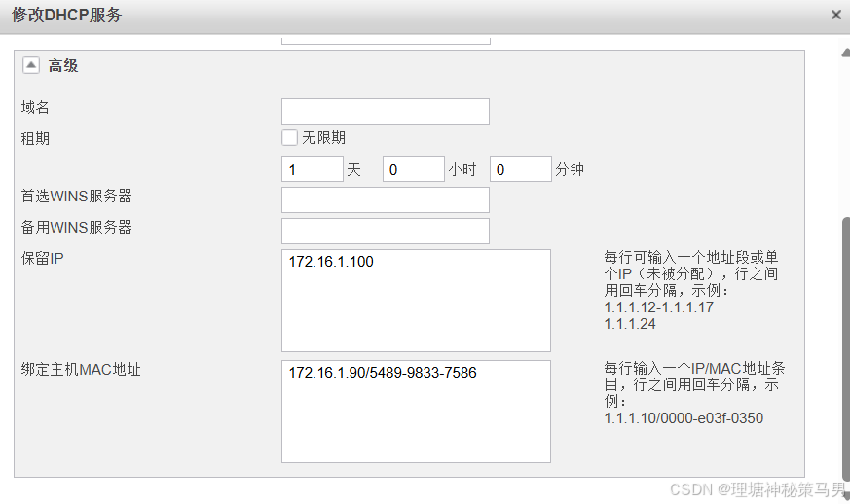Screen dimensions: 850x504
Task: Click the 高级 section title
Action: pyautogui.click(x=63, y=65)
